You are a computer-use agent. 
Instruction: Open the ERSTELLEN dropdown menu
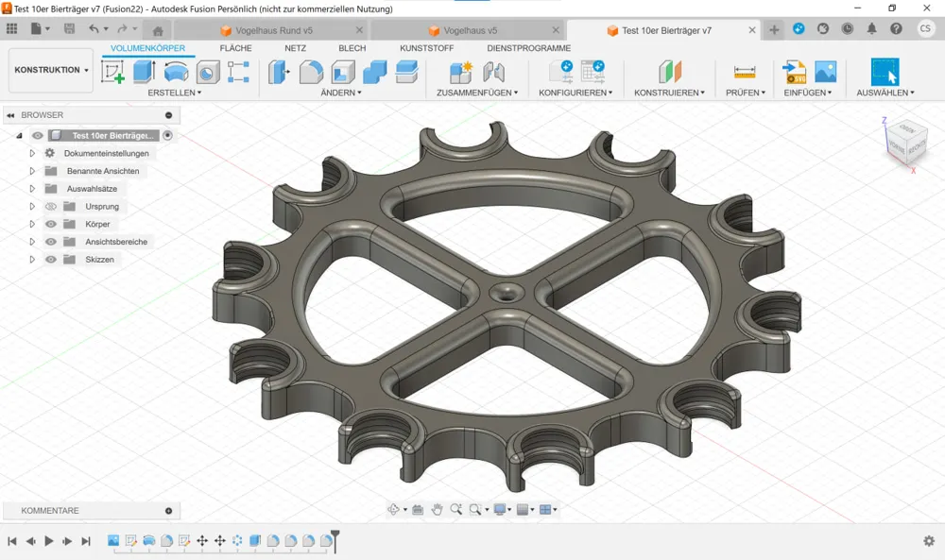click(x=175, y=93)
